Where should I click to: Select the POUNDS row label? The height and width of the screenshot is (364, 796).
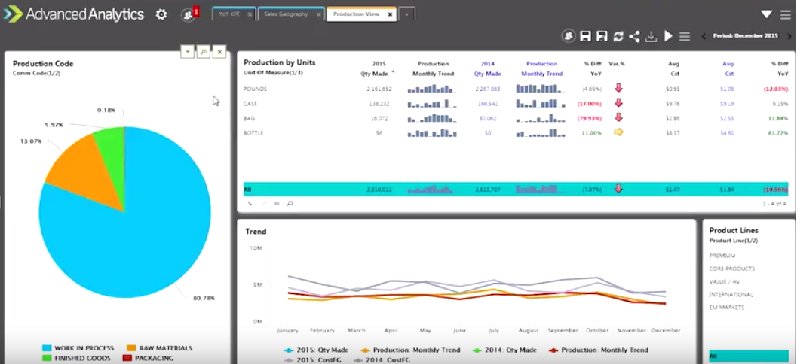(x=255, y=89)
